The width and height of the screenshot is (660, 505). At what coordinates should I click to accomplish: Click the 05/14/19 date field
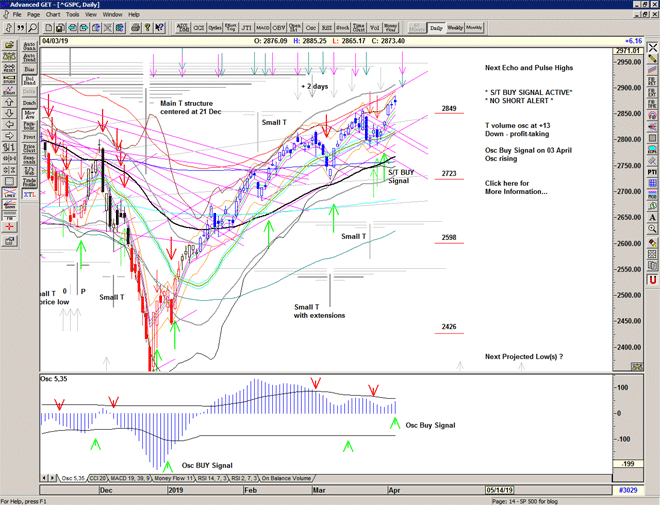point(501,490)
